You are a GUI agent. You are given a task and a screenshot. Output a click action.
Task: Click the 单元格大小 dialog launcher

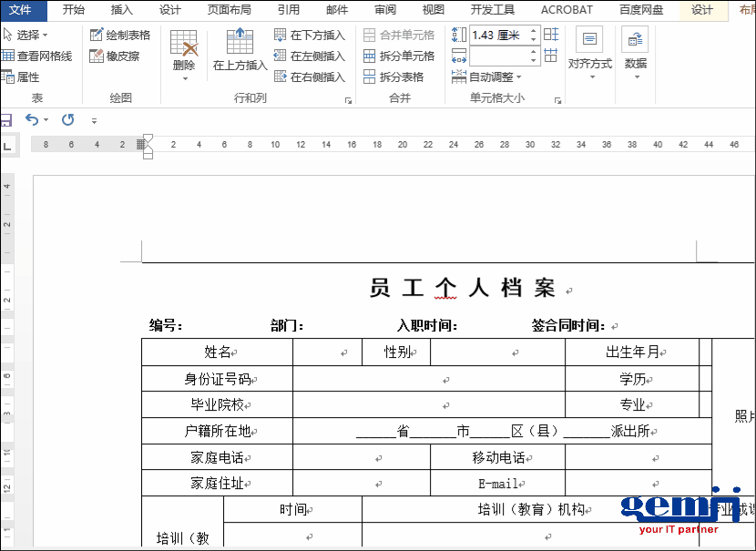pos(559,98)
